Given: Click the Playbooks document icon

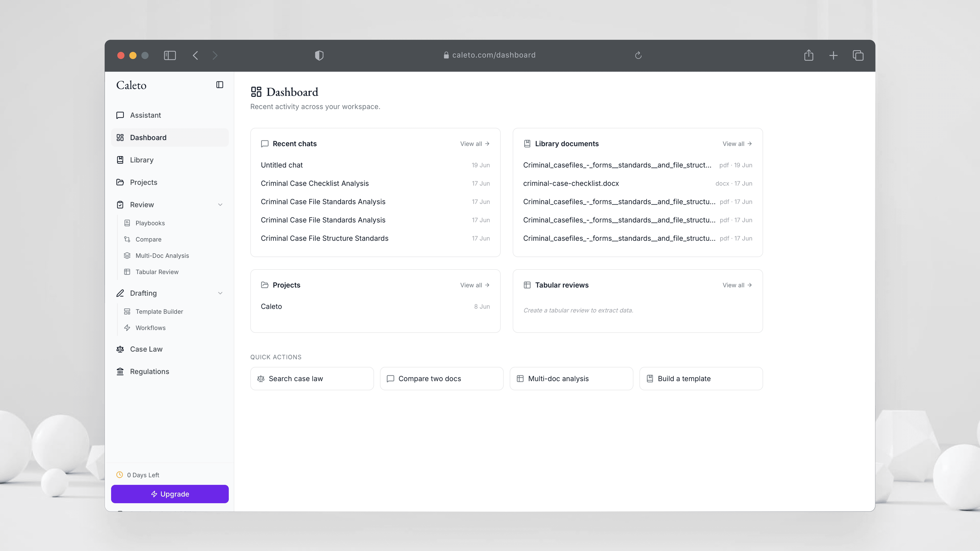Looking at the screenshot, I should click(127, 223).
